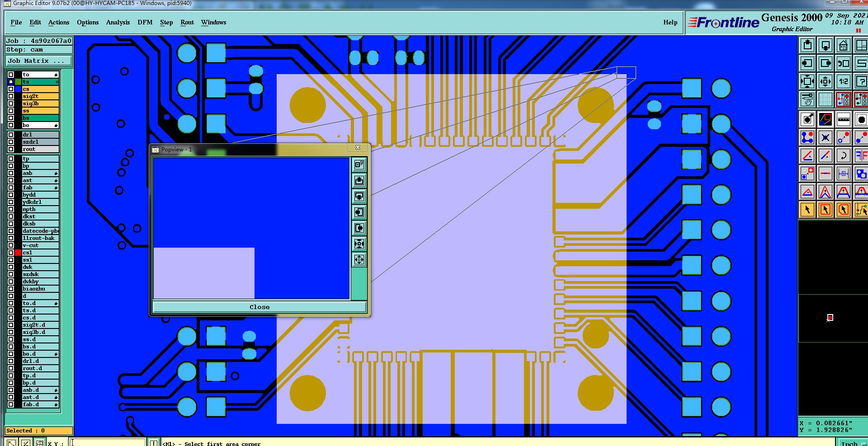Click the Job Matrix button

pyautogui.click(x=39, y=61)
